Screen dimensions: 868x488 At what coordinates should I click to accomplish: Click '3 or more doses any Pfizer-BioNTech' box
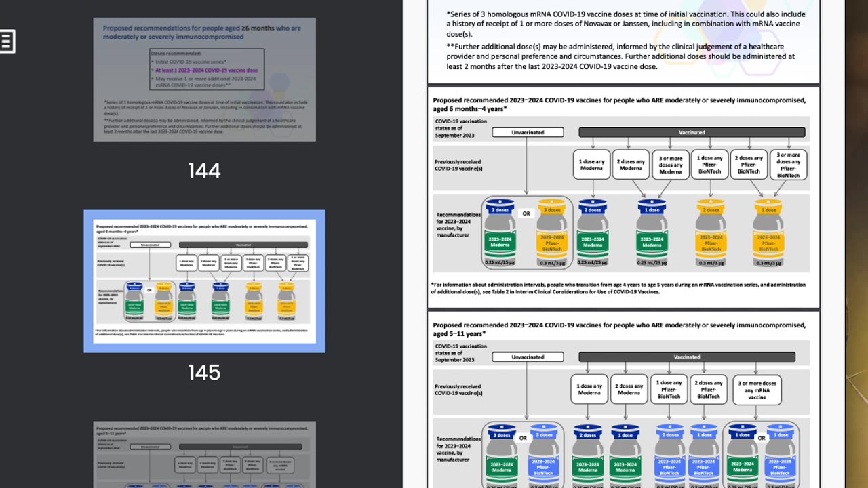click(x=789, y=165)
